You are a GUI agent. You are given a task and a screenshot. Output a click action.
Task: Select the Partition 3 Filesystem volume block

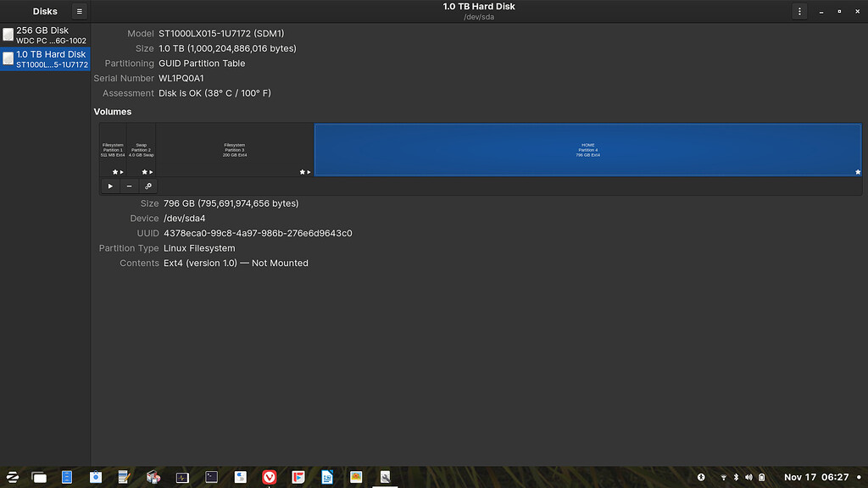233,149
